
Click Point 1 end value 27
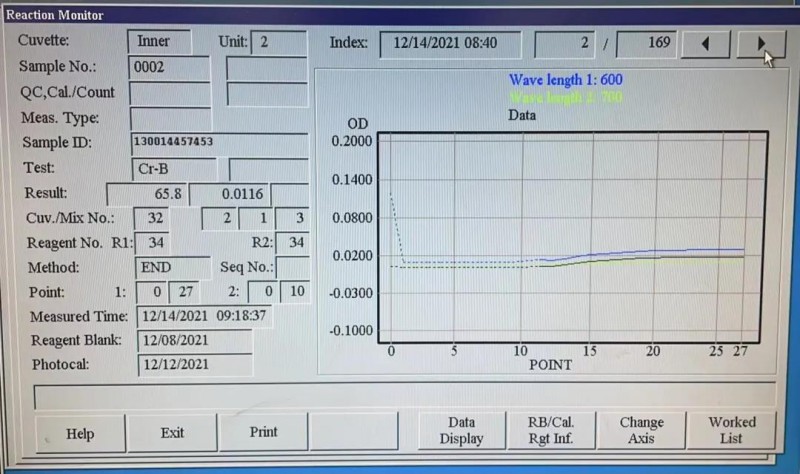pyautogui.click(x=184, y=292)
